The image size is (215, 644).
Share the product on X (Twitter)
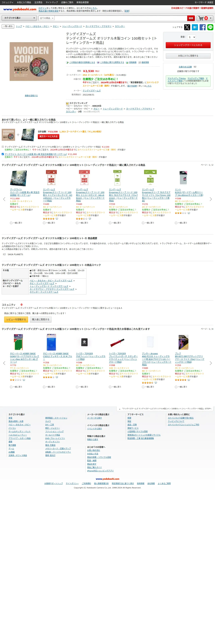point(187,27)
